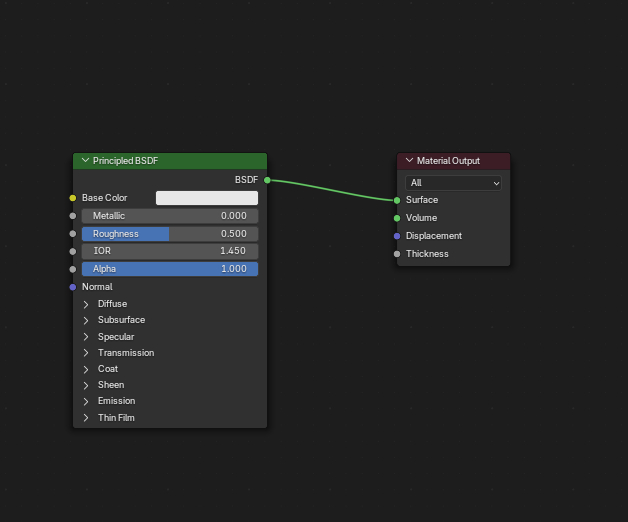The width and height of the screenshot is (628, 522).
Task: Click the Normal input socket
Action: pyautogui.click(x=72, y=287)
